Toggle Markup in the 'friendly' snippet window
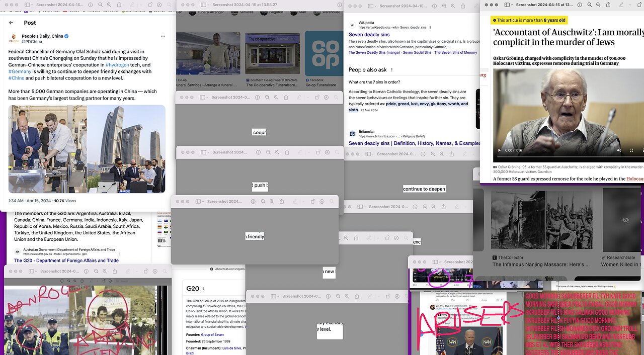The height and width of the screenshot is (355, 644). pos(322,201)
